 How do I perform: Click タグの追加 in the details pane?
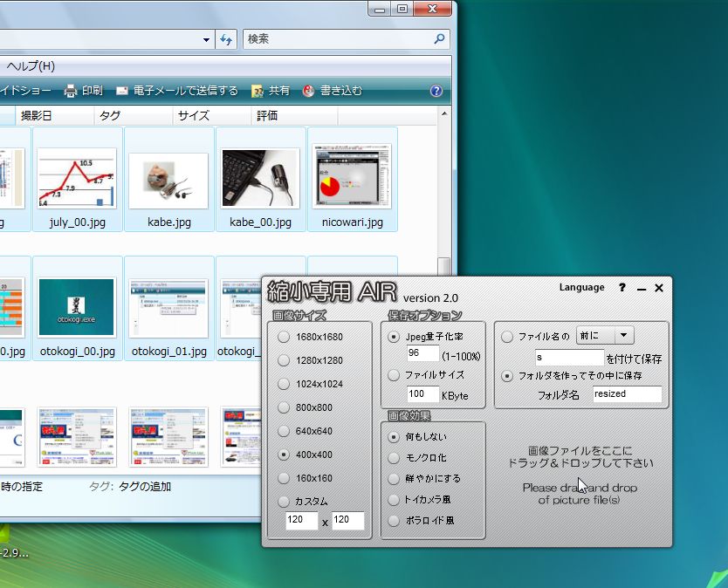[x=145, y=486]
